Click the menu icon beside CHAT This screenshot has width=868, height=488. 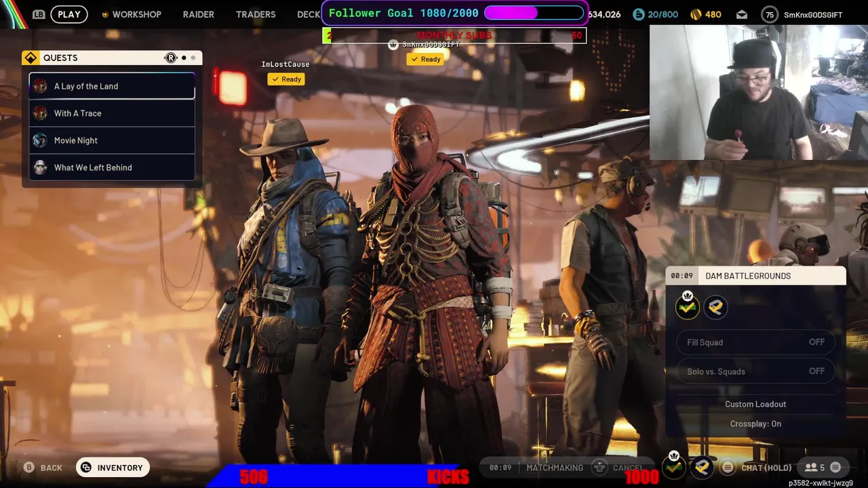click(x=728, y=468)
